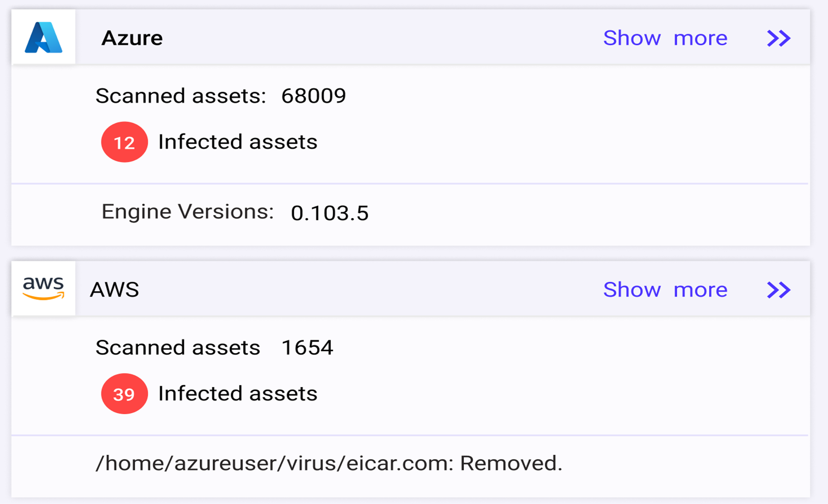Click the red 39 infected badge
This screenshot has width=828, height=504.
[x=124, y=393]
